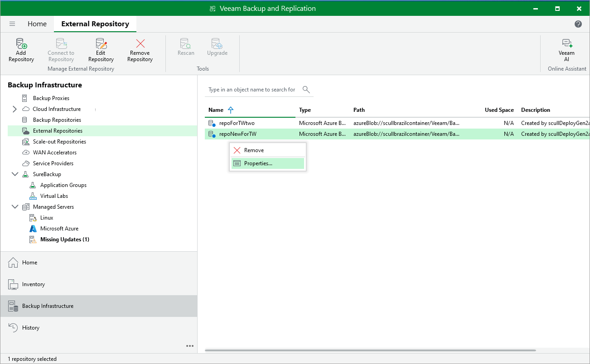Collapse the Managed Servers tree node
Screen dimensions: 590x364
point(15,207)
